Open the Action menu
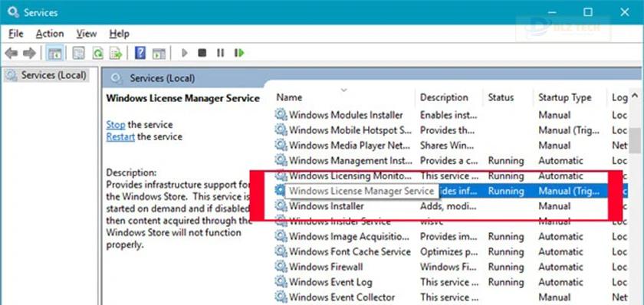This screenshot has width=644, height=305. click(50, 34)
